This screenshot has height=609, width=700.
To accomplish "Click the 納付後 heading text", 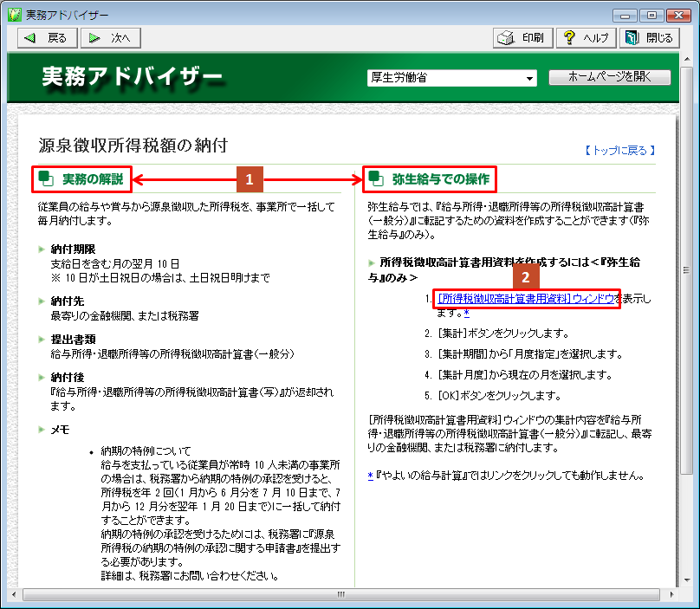I will point(67,378).
